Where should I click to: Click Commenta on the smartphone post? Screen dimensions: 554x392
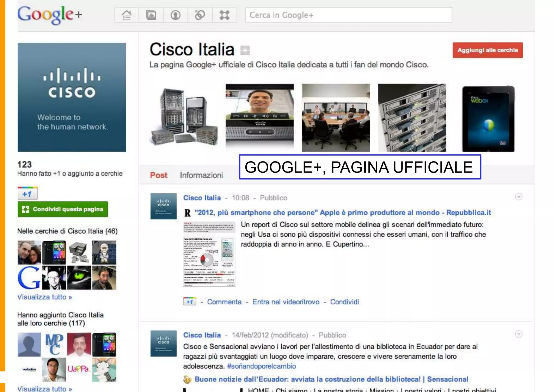pos(224,302)
